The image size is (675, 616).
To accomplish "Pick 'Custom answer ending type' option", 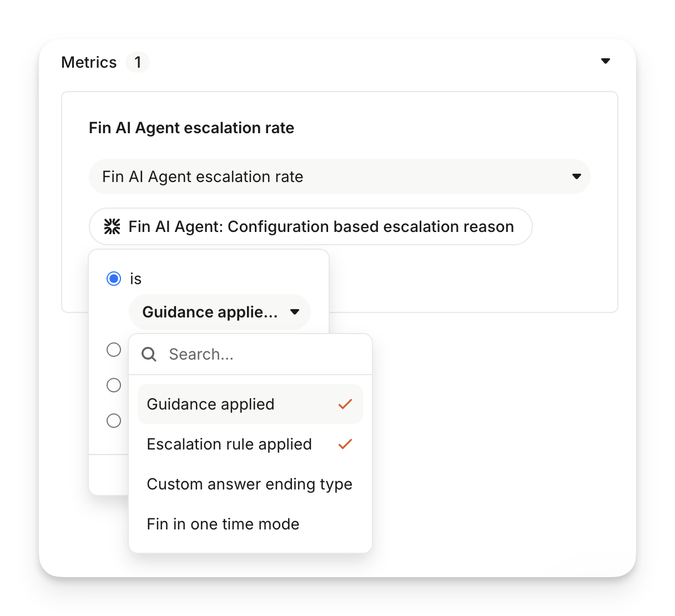I will point(249,484).
